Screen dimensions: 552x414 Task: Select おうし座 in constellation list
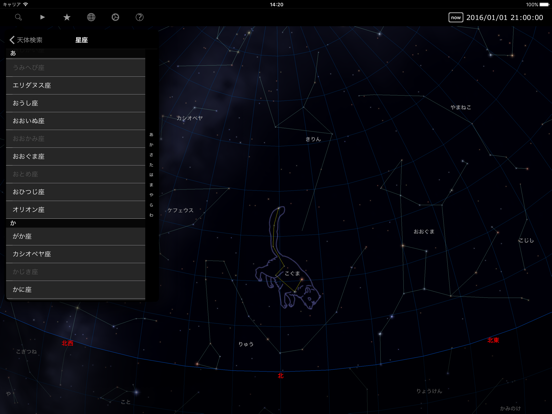(x=76, y=103)
